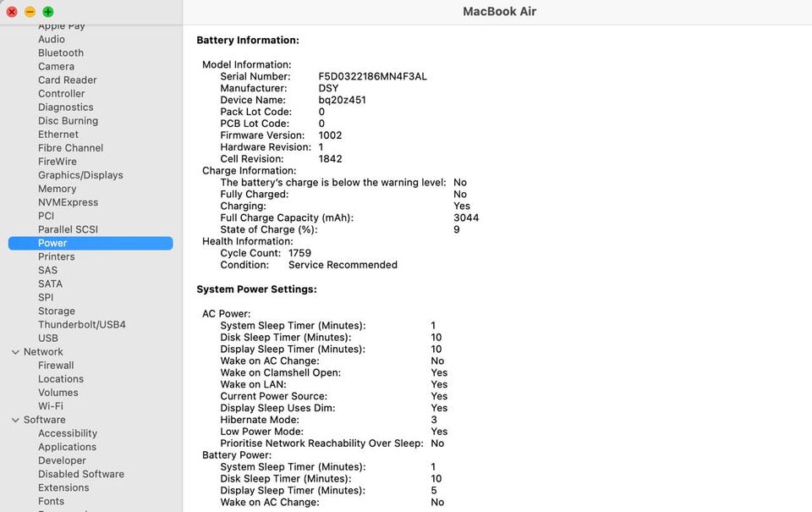Open Disc Burning in the sidebar
The width and height of the screenshot is (812, 512).
click(x=68, y=121)
